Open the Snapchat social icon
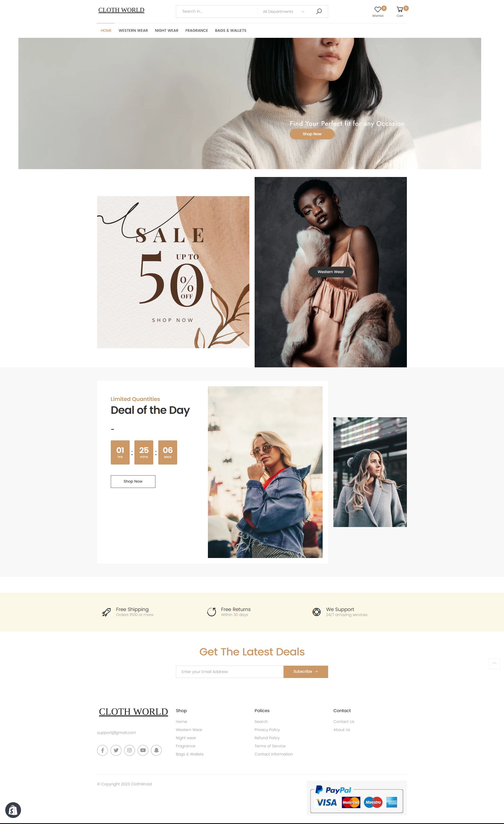 pyautogui.click(x=156, y=750)
